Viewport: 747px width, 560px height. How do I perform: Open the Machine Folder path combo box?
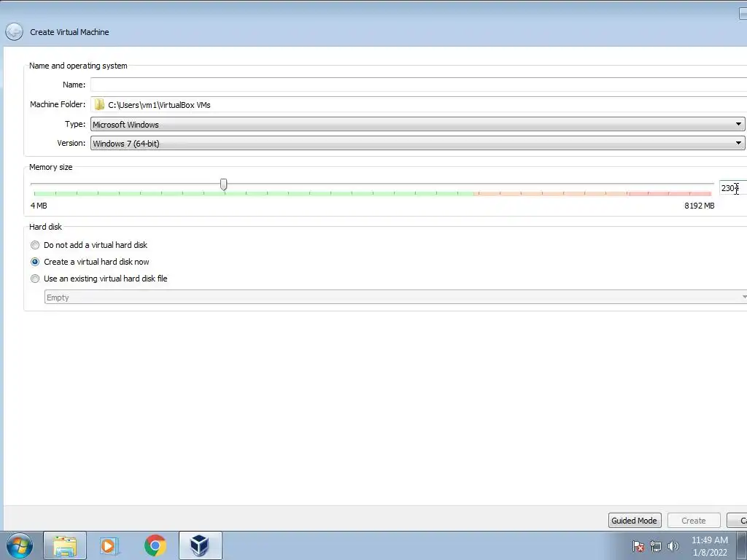coord(419,105)
